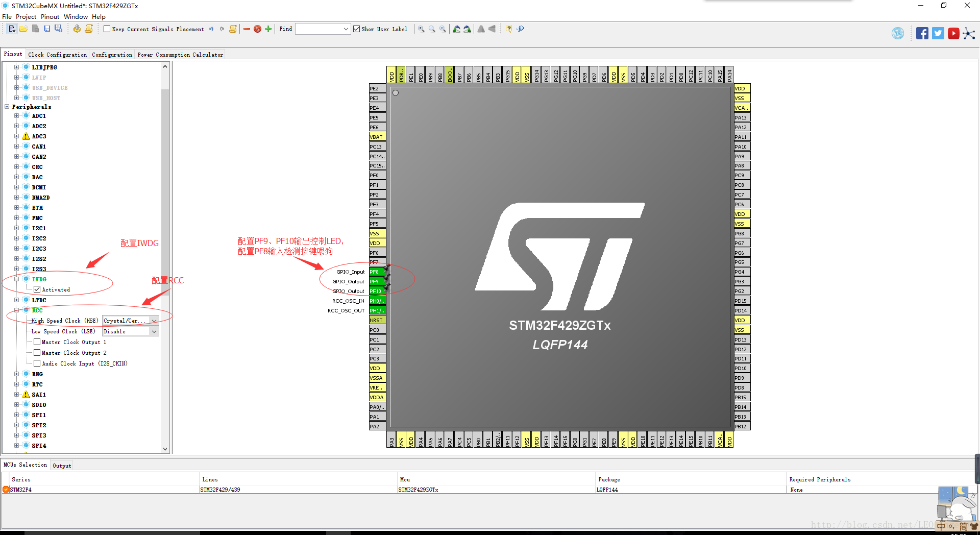
Task: Open ST Facebook page icon
Action: point(922,34)
